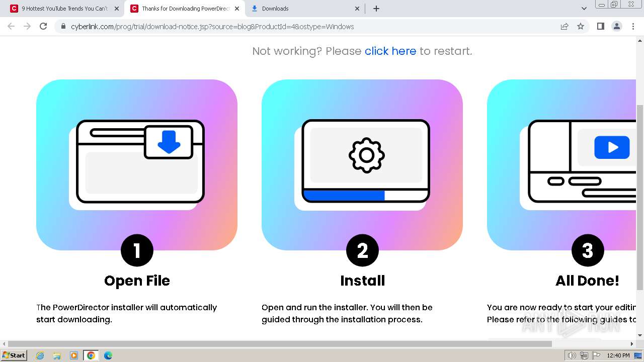644x362 pixels.
Task: Open the Chrome profile avatar
Action: tap(616, 26)
